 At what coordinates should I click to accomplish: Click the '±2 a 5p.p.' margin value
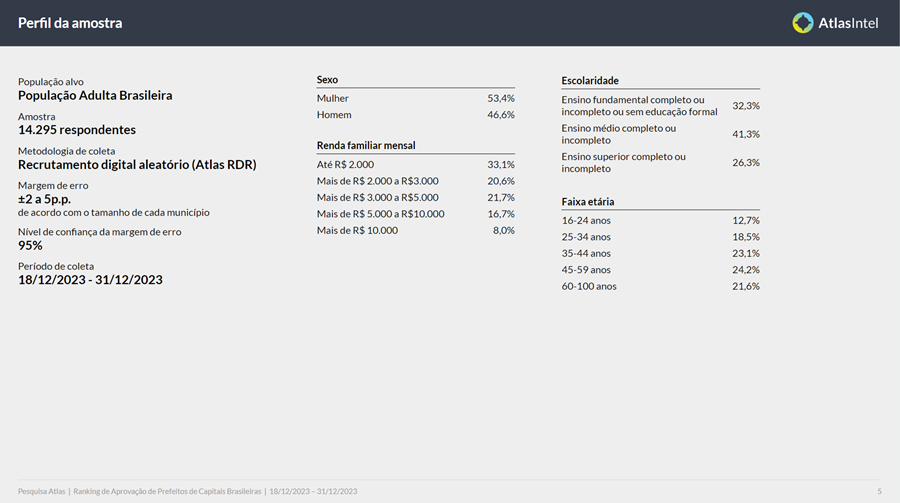coord(44,198)
